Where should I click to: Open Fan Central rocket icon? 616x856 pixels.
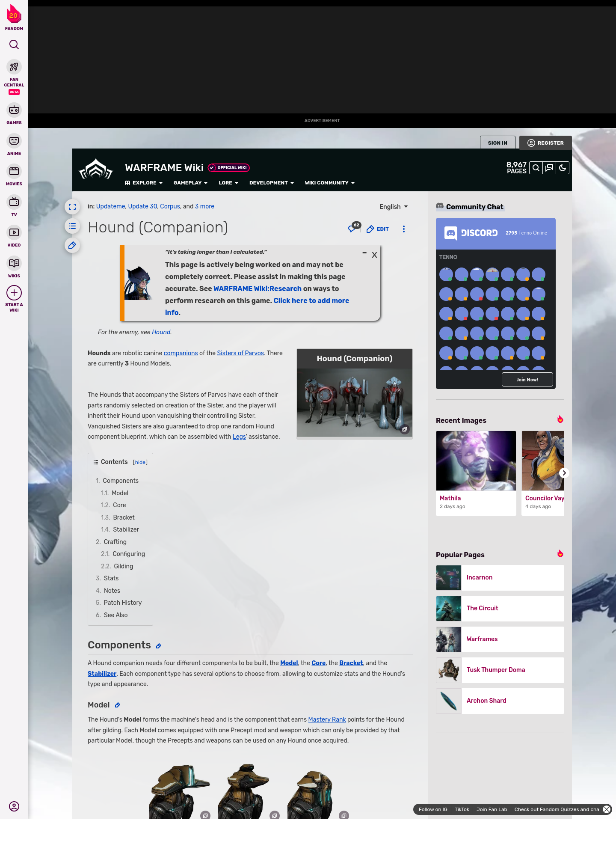(x=14, y=67)
